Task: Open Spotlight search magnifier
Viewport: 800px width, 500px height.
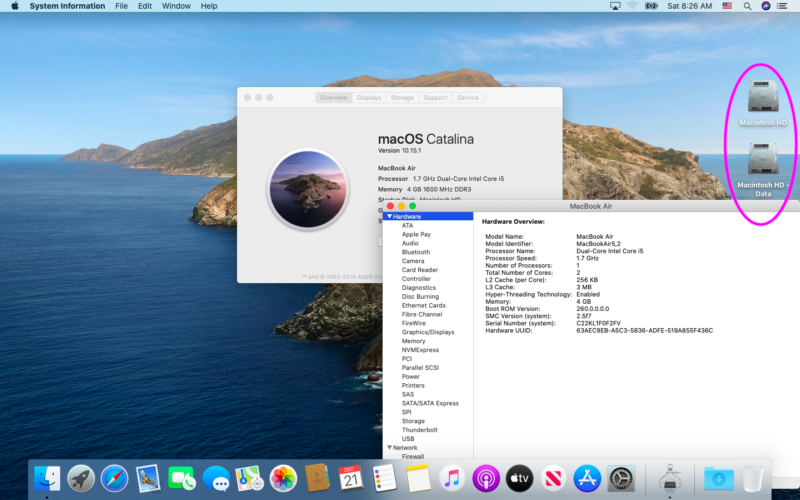Action: click(747, 6)
